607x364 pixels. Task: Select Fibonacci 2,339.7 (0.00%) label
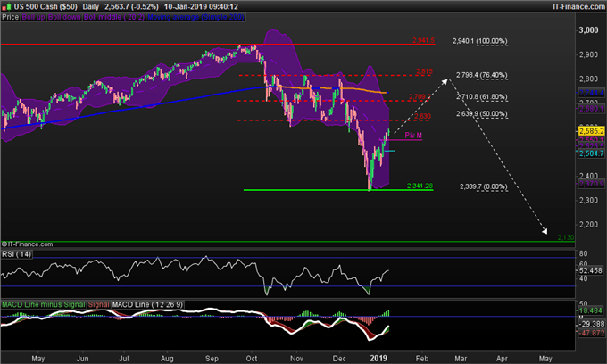(484, 186)
